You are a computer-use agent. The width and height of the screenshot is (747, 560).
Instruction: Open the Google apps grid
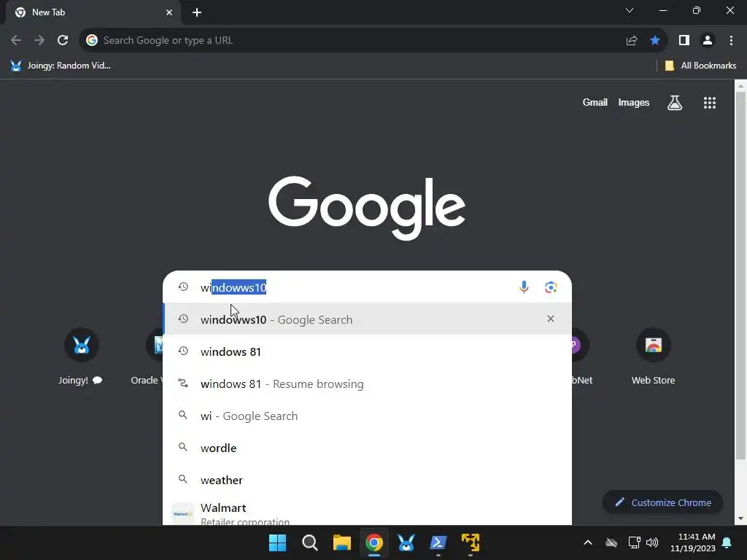709,102
